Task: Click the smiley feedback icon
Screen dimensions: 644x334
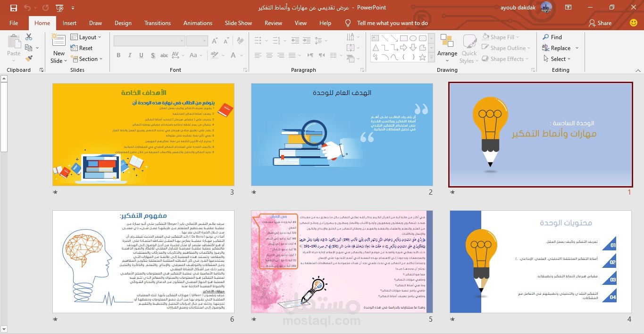Action: (x=634, y=23)
